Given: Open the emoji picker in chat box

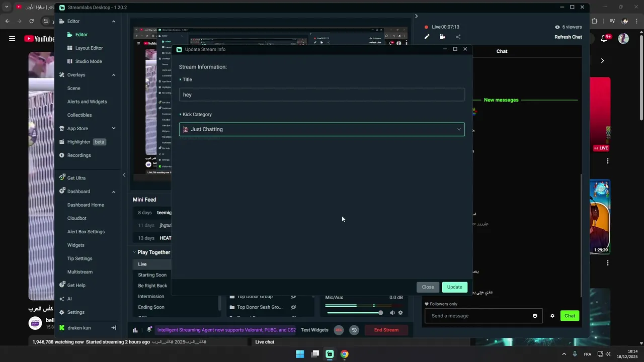Looking at the screenshot, I should tap(535, 316).
